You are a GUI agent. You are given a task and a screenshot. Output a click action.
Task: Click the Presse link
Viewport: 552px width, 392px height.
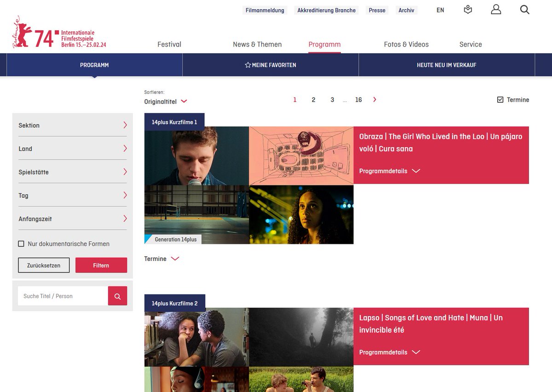[377, 10]
